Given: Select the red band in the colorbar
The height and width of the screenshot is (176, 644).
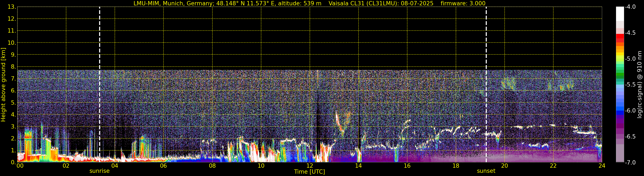Looking at the screenshot, I should pyautogui.click(x=620, y=37).
